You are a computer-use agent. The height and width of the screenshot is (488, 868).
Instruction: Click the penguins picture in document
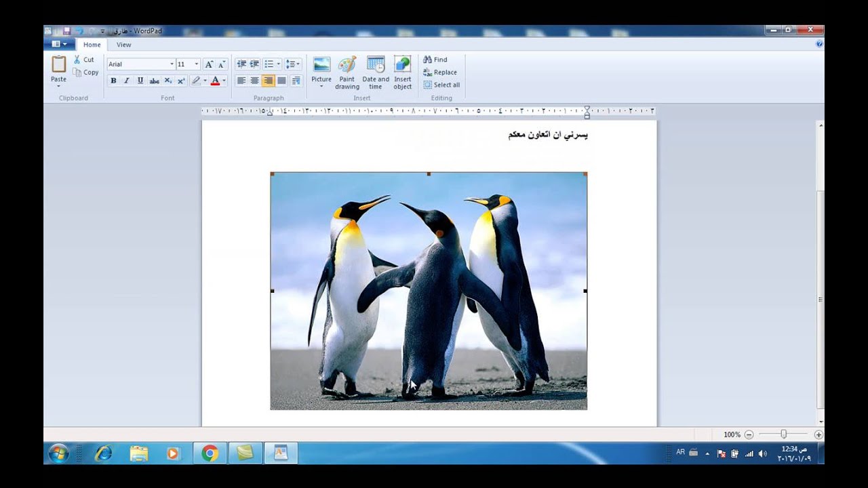[x=429, y=291]
